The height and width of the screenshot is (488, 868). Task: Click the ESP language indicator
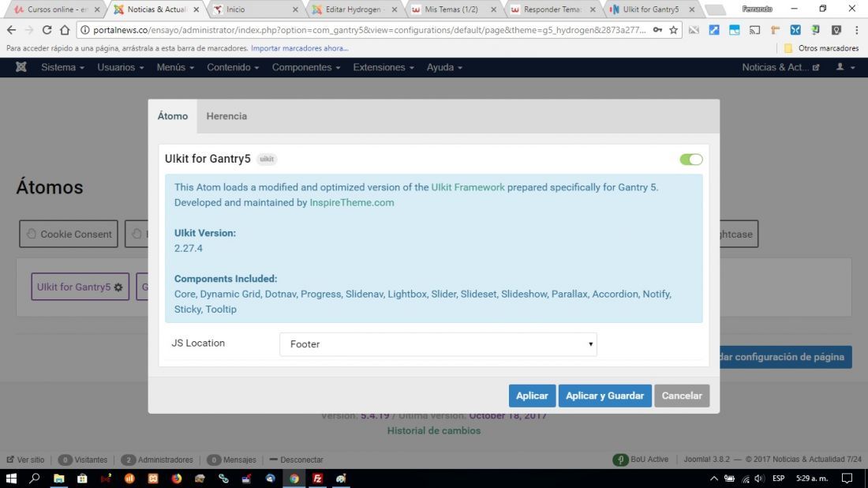pyautogui.click(x=778, y=479)
